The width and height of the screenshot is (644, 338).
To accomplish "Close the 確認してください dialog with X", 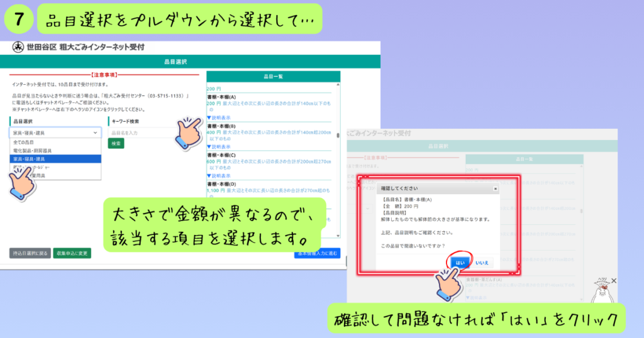I will coord(496,188).
